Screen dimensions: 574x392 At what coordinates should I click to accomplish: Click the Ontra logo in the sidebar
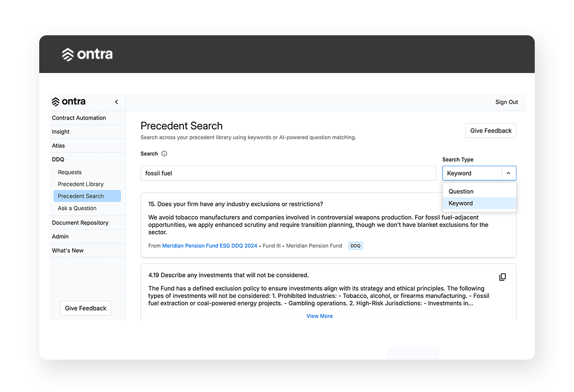(69, 102)
